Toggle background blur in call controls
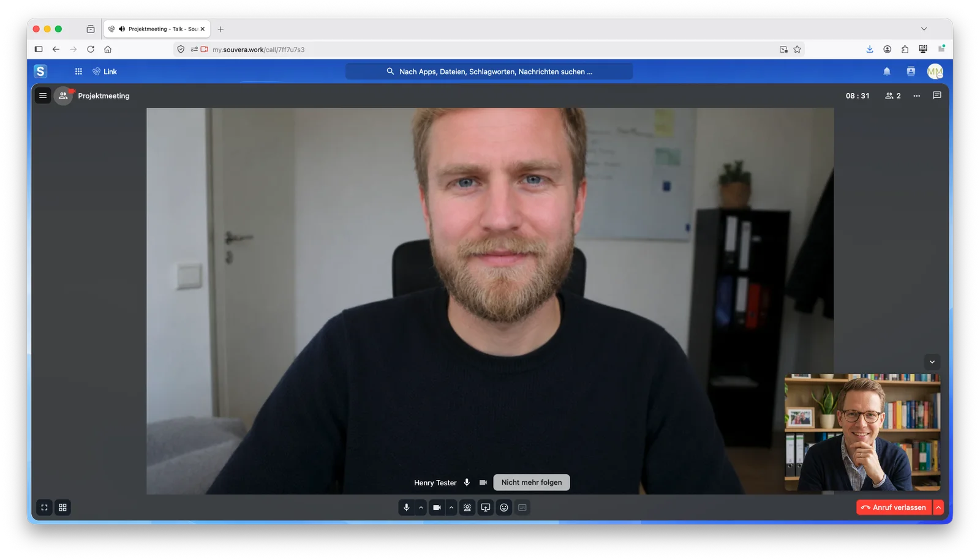Screen dimensions: 980x560 467,507
